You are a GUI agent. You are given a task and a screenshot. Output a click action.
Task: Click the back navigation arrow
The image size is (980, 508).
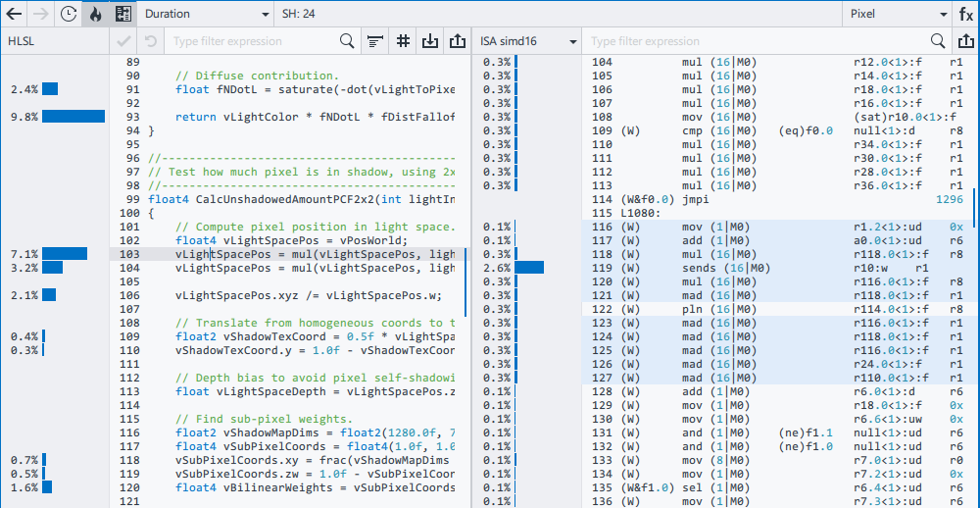coord(15,15)
